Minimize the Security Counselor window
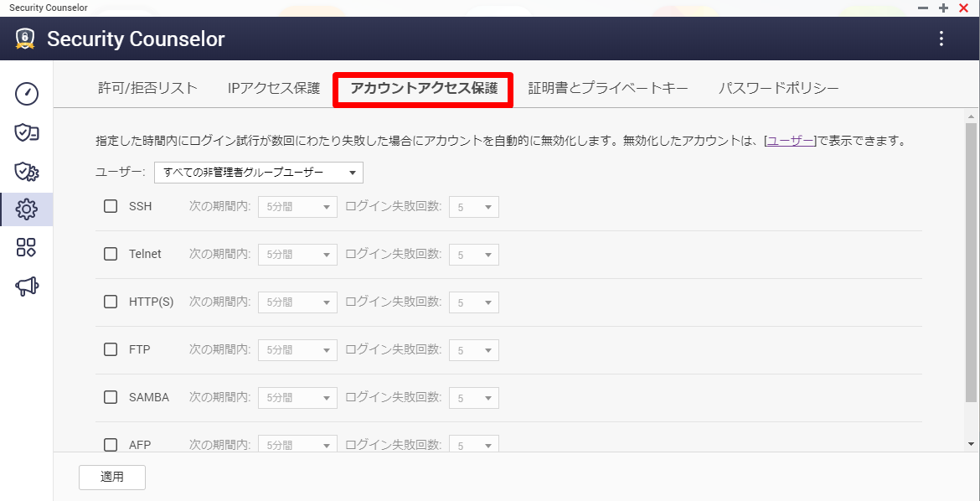This screenshot has width=980, height=501. pyautogui.click(x=922, y=8)
